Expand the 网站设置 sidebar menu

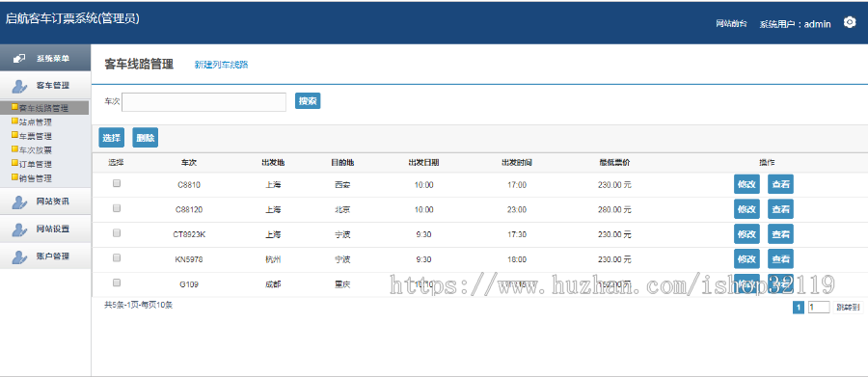[x=45, y=229]
